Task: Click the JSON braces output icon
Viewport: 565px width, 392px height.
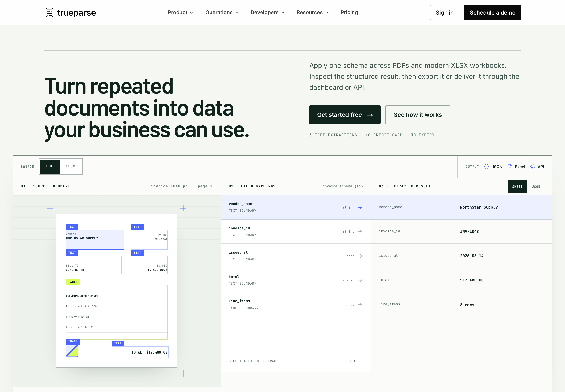Action: pos(486,167)
